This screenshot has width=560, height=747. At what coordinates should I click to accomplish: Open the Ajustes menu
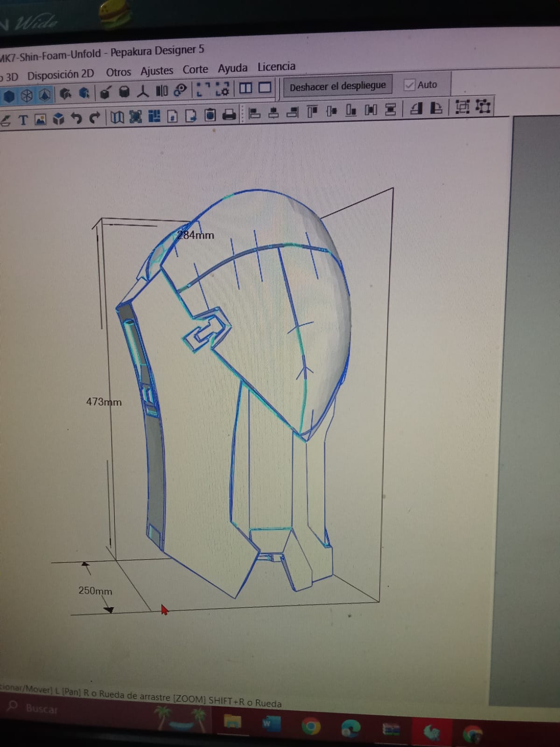[157, 71]
